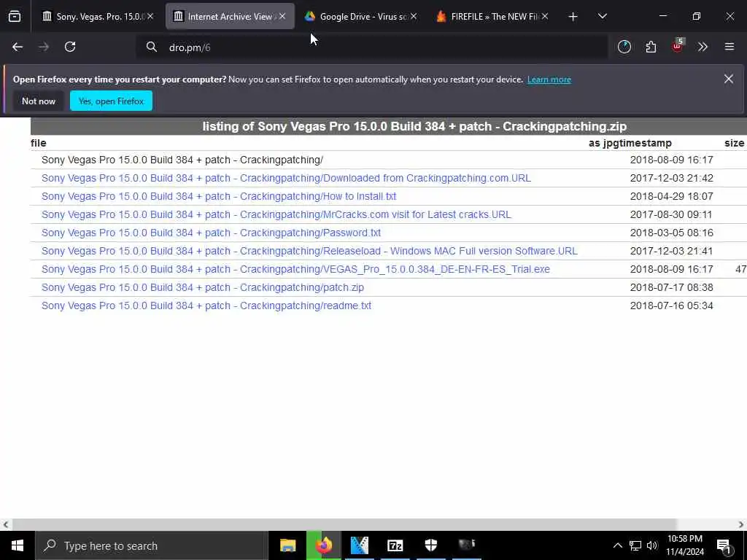The image size is (747, 560).
Task: Click the scroll left arrow
Action: point(5,524)
